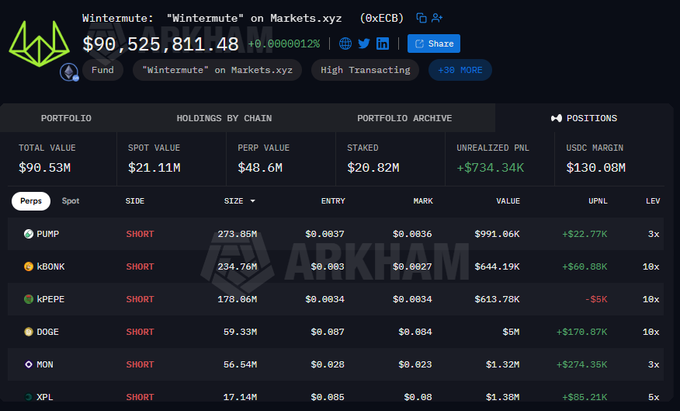This screenshot has height=411, width=680.
Task: Click the PUMP token icon
Action: coord(29,234)
